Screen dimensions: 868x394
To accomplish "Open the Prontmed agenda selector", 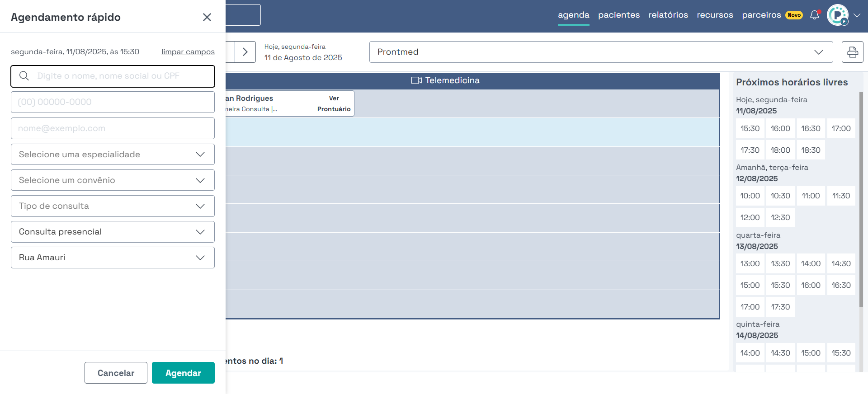I will coord(601,52).
